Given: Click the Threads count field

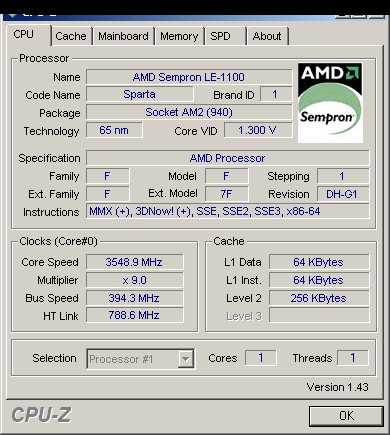Looking at the screenshot, I should coord(353,358).
